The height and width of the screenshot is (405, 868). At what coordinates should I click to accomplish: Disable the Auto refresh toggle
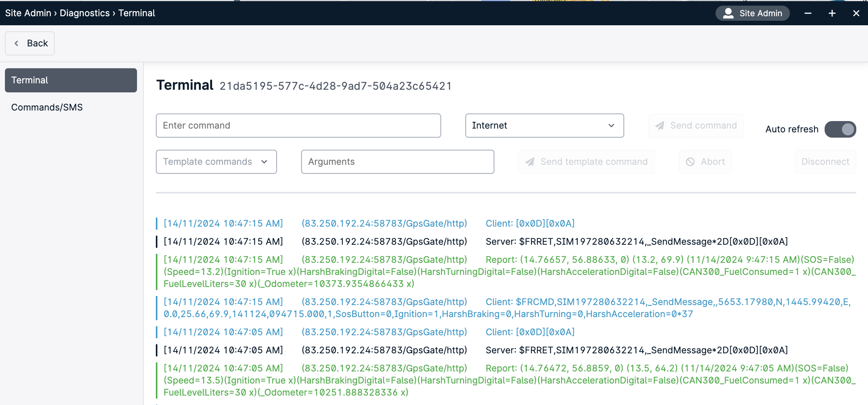pos(840,129)
